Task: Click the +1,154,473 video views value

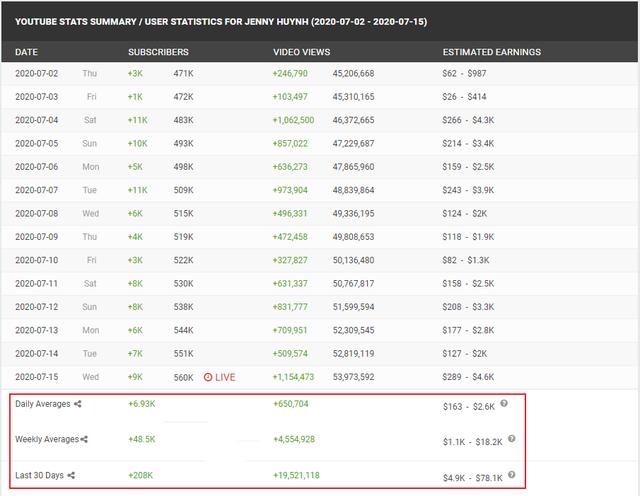Action: click(293, 377)
